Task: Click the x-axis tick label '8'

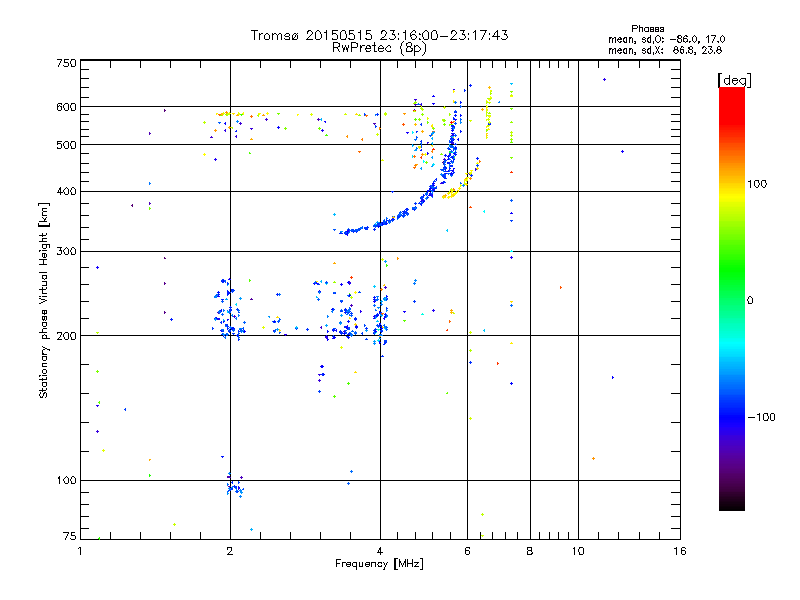Action: point(530,551)
